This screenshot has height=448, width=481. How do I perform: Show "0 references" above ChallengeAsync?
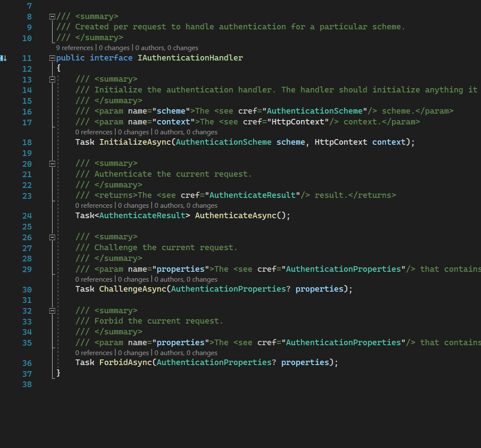tap(94, 280)
